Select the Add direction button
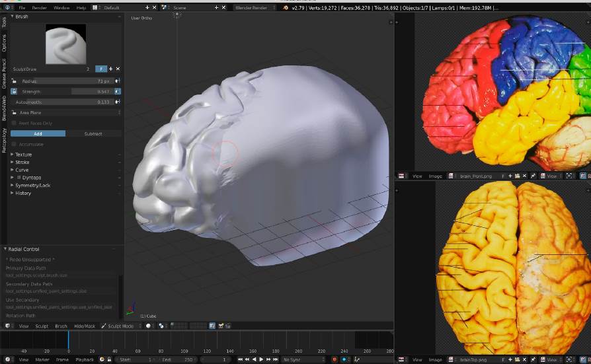This screenshot has height=364, width=591. (38, 133)
